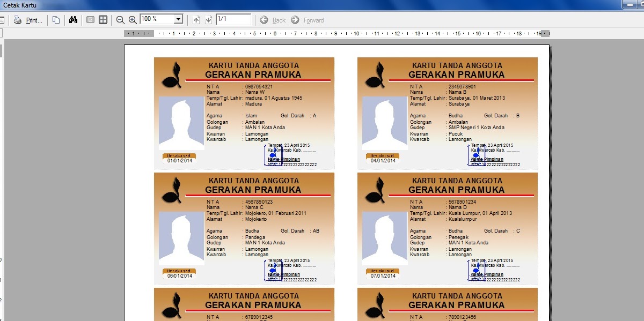This screenshot has width=644, height=321.
Task: Click the page number field 1/1
Action: (233, 19)
